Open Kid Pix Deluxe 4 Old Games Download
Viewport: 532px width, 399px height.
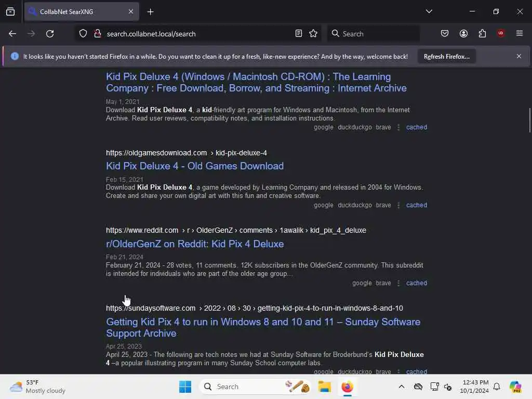tap(195, 166)
